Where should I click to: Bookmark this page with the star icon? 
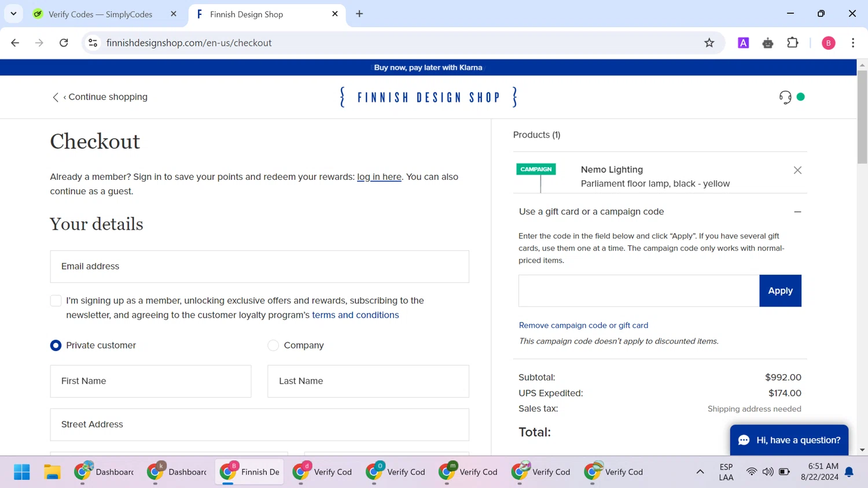click(709, 43)
